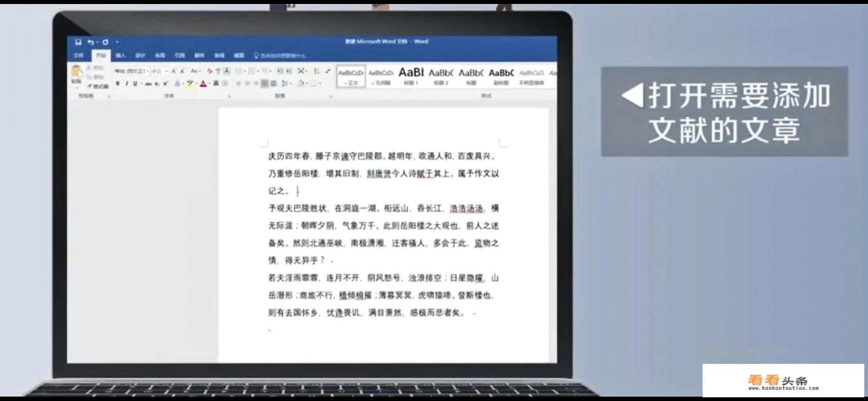868x401 pixels.
Task: Toggle Bold formatting
Action: click(x=118, y=84)
